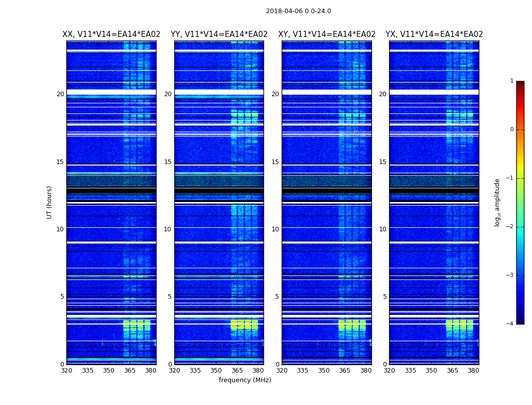532x405 pixels.
Task: Pick the dark blue bottom of colorbar
Action: coord(520,320)
